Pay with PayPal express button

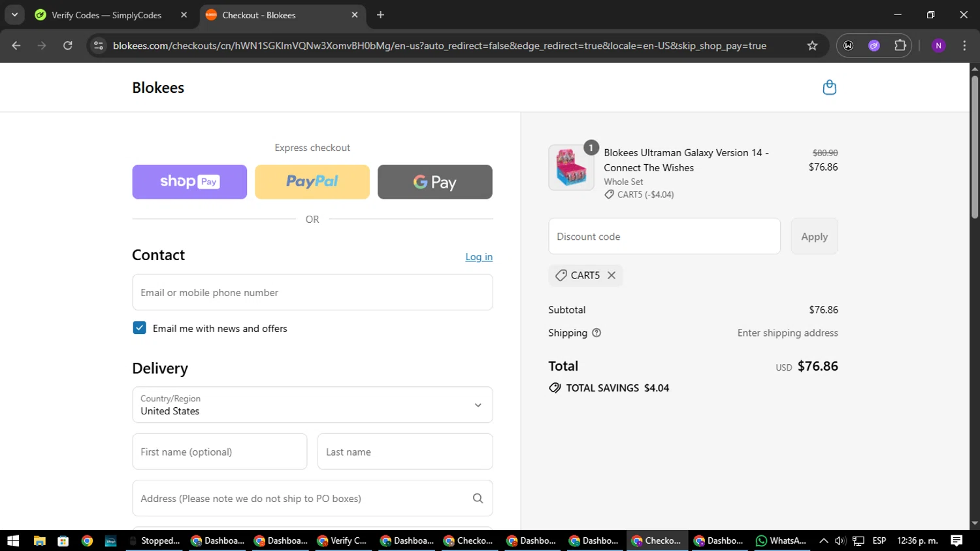[312, 182]
